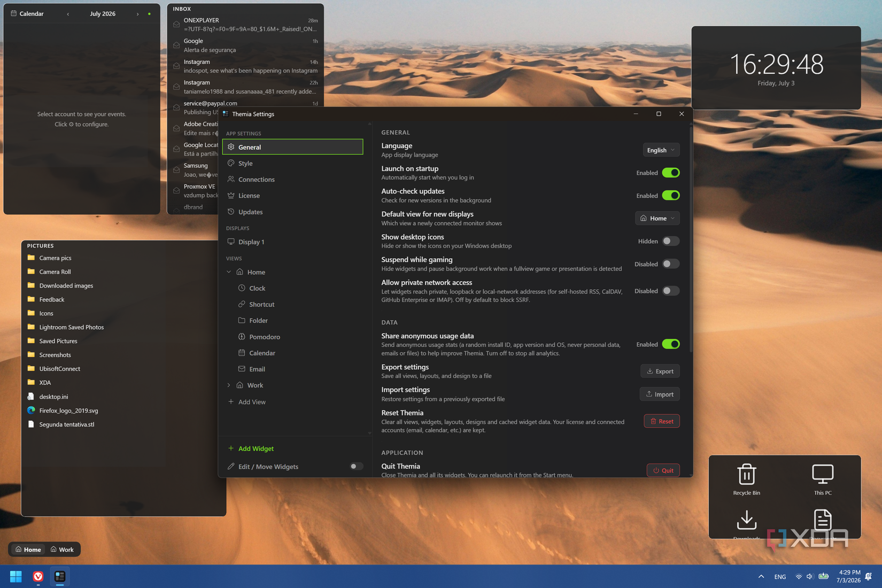Screen dimensions: 882x588
Task: Enable Suspend while gaming switch
Action: click(671, 264)
